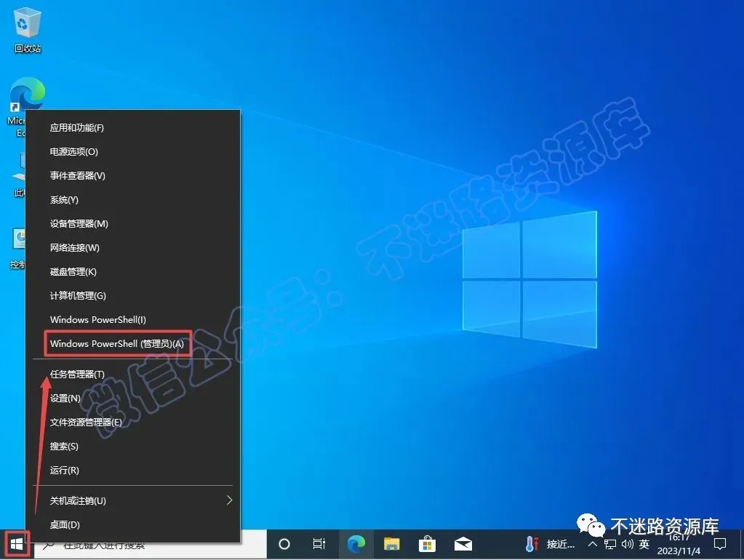
Task: Open File Explorer (文件资源管理器) entry
Action: 133,423
